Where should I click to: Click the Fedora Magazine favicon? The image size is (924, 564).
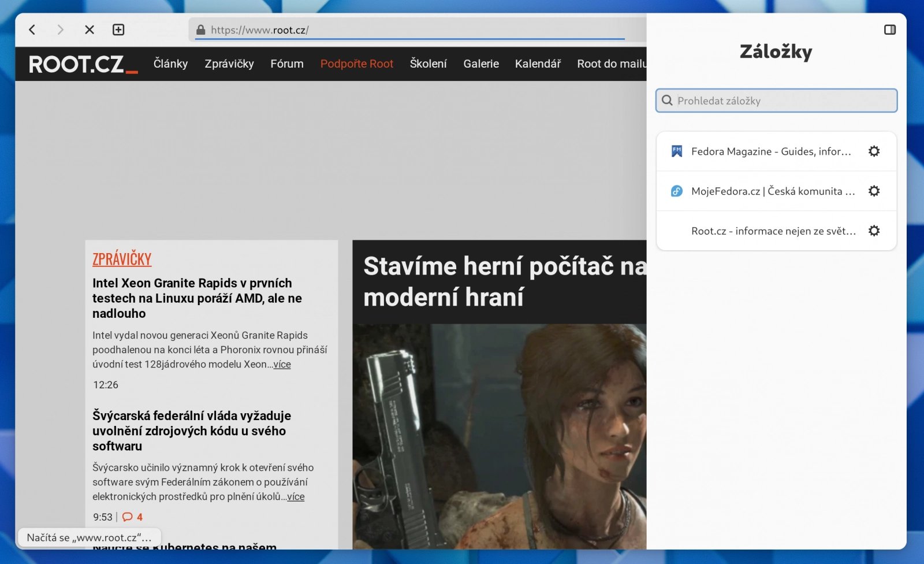(677, 151)
